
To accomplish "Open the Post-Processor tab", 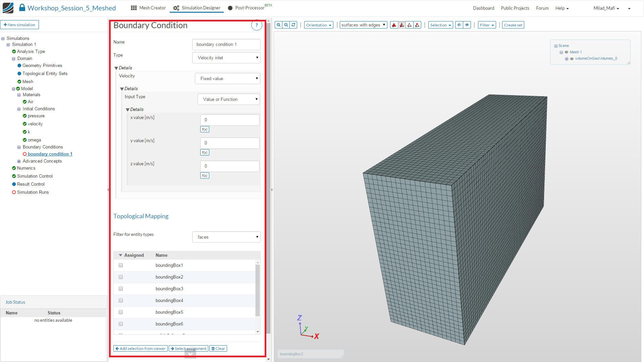I will [246, 8].
